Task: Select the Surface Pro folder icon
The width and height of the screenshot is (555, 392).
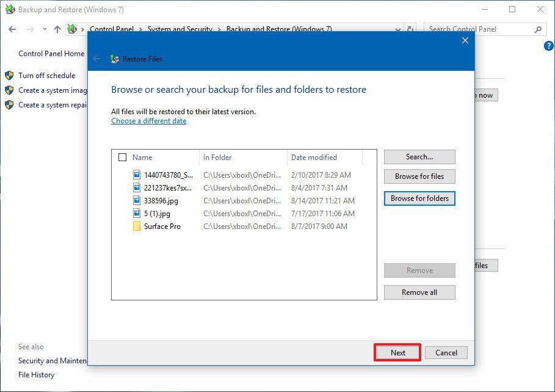Action: [137, 227]
